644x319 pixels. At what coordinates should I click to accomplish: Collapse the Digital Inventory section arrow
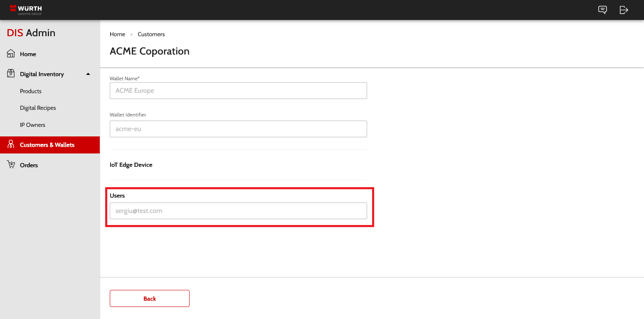(x=88, y=74)
